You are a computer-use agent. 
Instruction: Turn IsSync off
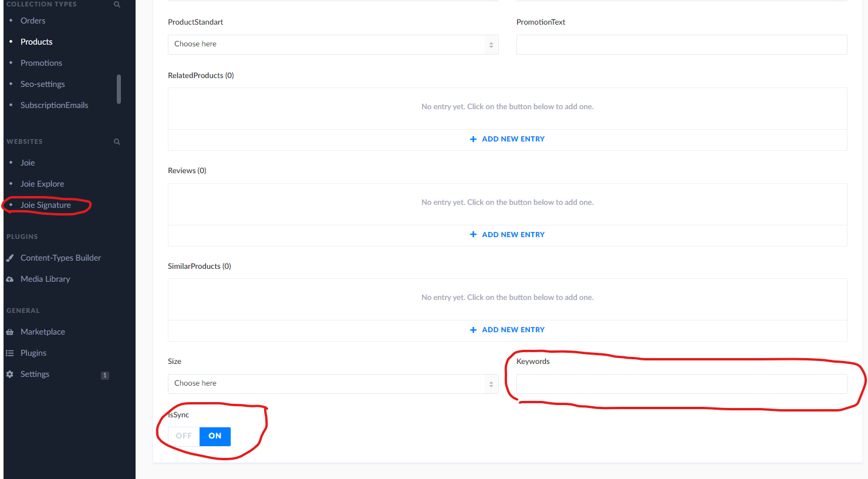(184, 436)
